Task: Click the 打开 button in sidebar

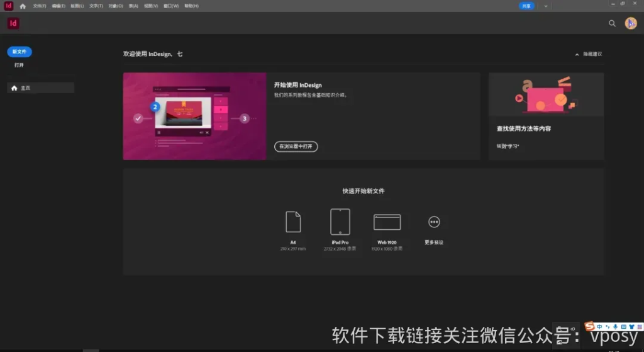Action: (x=19, y=65)
